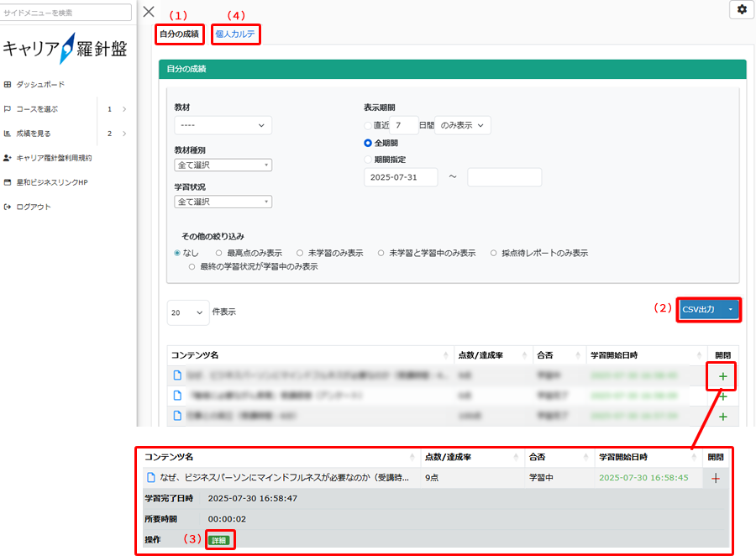Open キャリア羅針盤利用規約 in the sidebar
Screen dimensions: 756x556
(x=54, y=158)
